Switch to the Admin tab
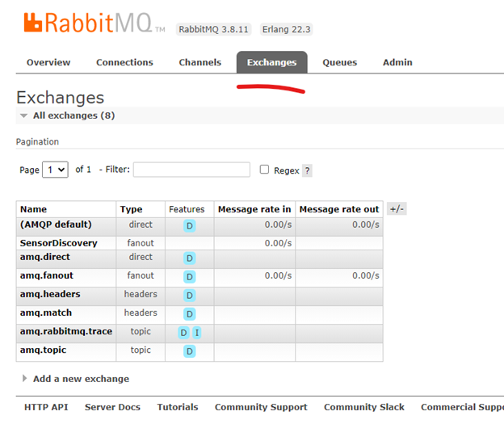The height and width of the screenshot is (424, 504). click(397, 62)
